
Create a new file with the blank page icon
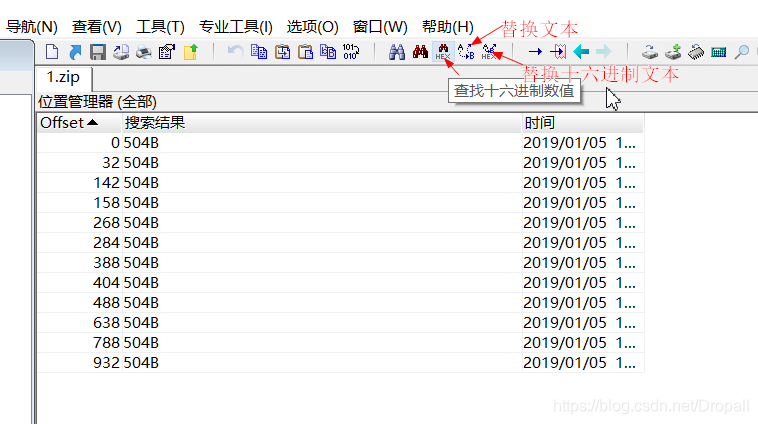pyautogui.click(x=52, y=51)
